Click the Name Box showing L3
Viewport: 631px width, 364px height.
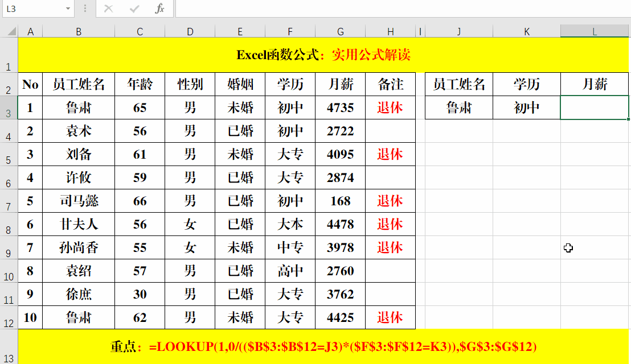pyautogui.click(x=32, y=9)
